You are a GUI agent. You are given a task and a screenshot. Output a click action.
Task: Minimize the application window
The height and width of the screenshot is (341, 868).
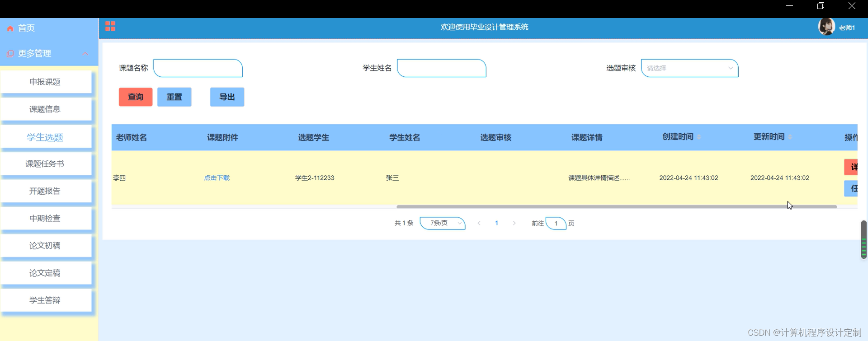(x=789, y=6)
